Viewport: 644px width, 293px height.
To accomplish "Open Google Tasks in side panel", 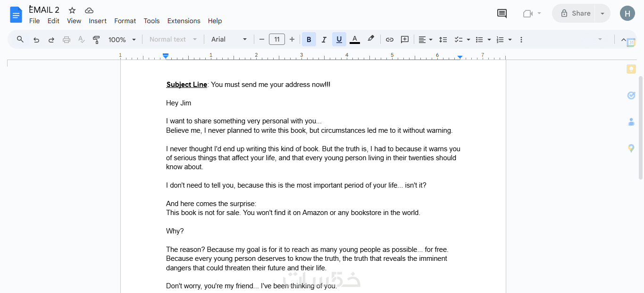I will click(x=631, y=95).
